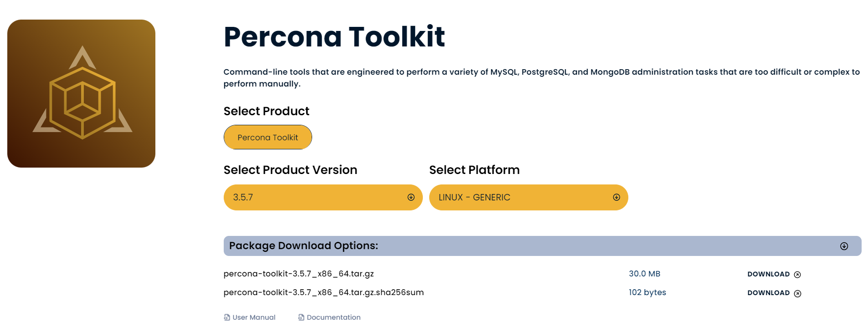The width and height of the screenshot is (868, 327).
Task: Click the circular download icon beside tar.gz DOWNLOAD
Action: click(797, 274)
